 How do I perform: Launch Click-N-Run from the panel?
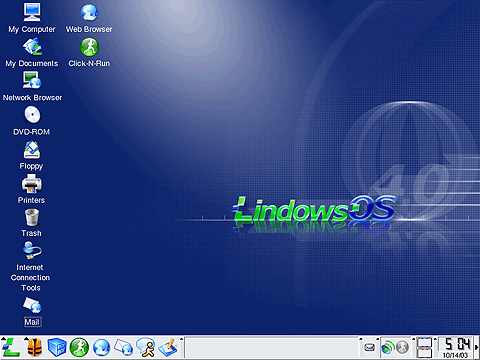79,348
